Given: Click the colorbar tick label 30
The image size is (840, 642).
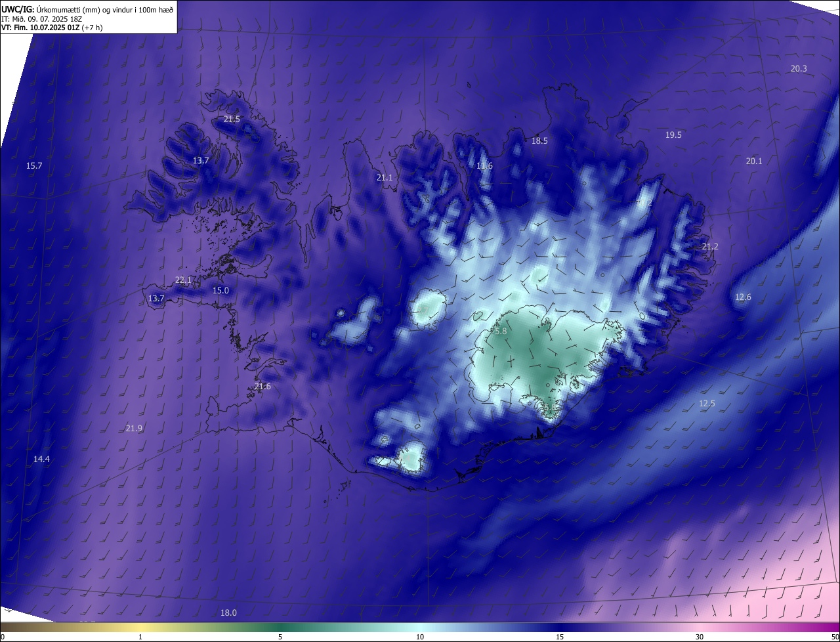Looking at the screenshot, I should [700, 637].
